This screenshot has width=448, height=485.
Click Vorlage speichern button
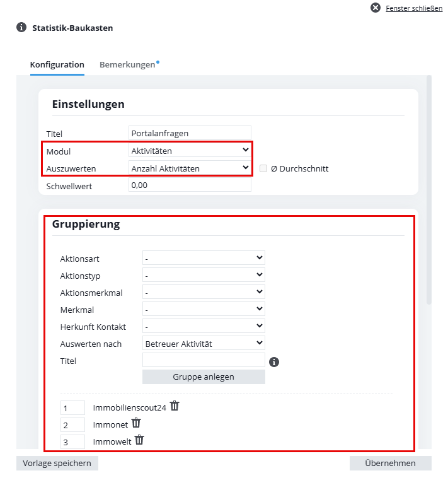(x=57, y=464)
